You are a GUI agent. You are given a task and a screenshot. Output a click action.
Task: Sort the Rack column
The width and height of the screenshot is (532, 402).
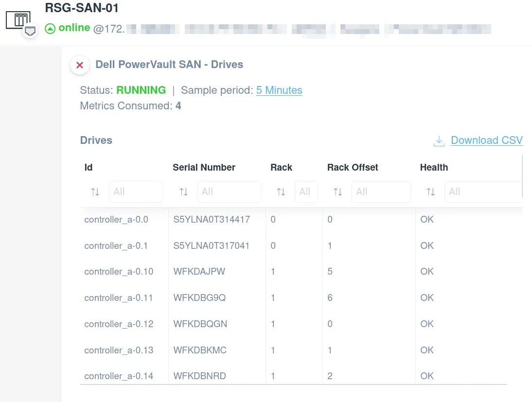281,192
